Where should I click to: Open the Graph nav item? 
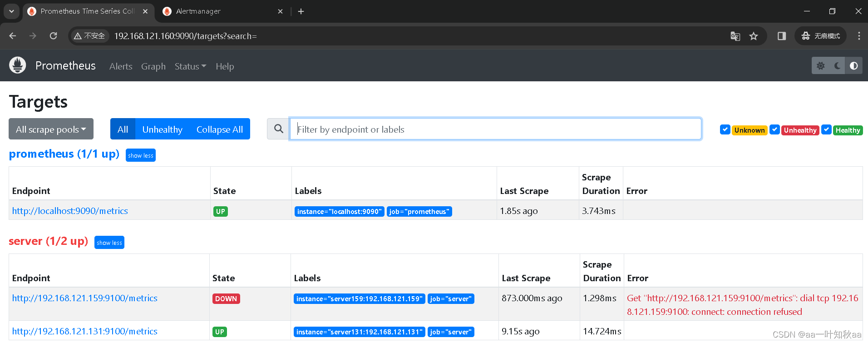(x=153, y=66)
